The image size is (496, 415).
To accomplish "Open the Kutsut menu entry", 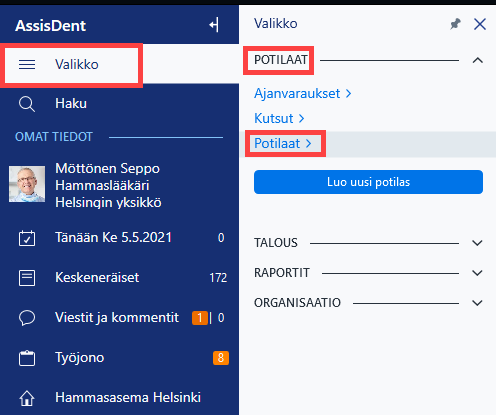I will [x=279, y=118].
